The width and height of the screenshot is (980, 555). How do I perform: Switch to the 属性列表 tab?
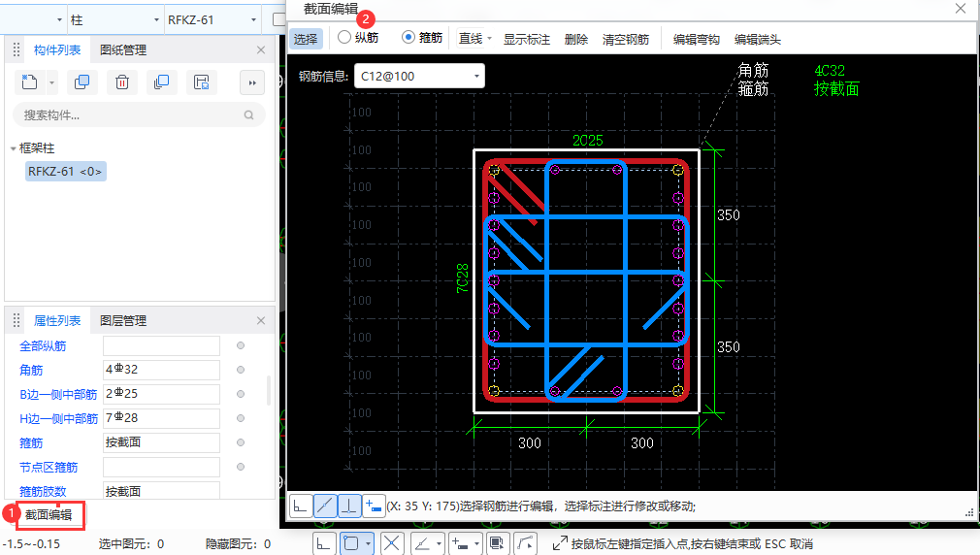57,320
